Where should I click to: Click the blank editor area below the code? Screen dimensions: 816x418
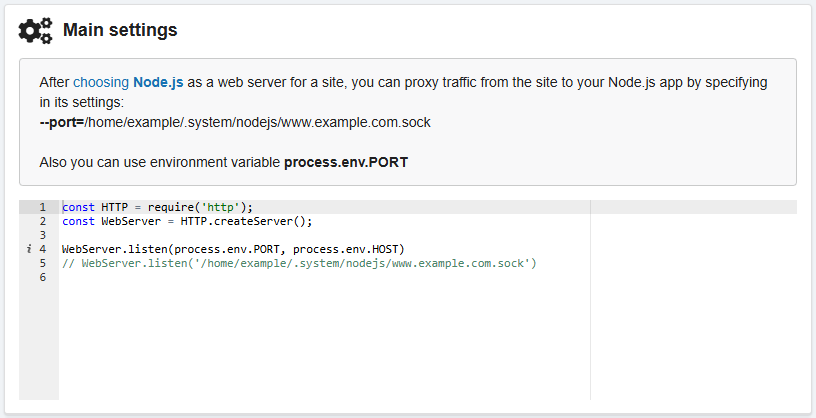click(320, 340)
